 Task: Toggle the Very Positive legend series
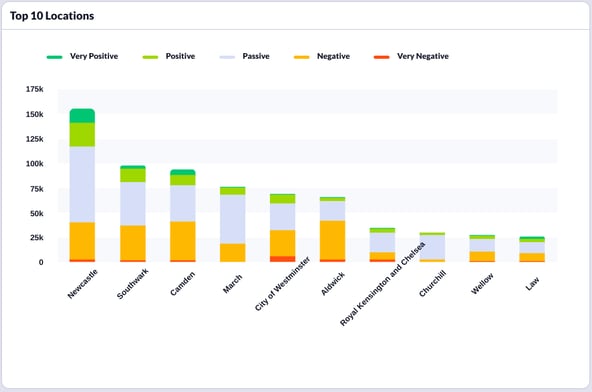82,56
